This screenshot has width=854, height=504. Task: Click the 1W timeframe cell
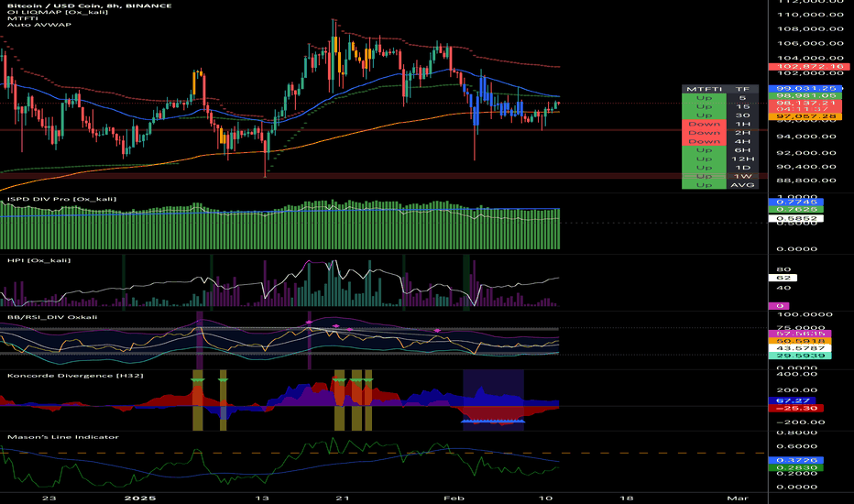[x=742, y=176]
